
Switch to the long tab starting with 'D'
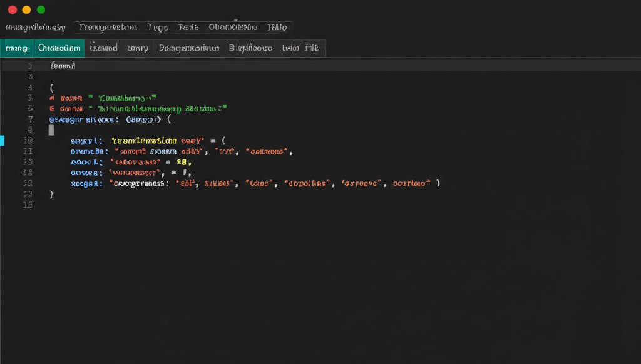pos(189,48)
